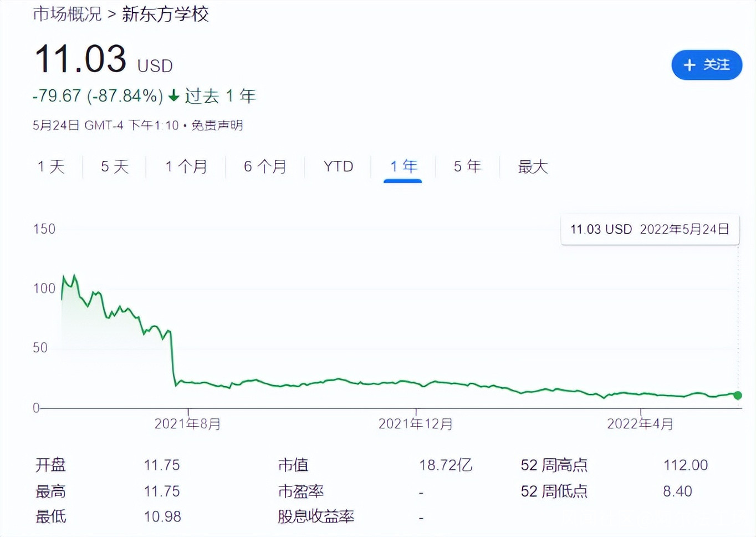The height and width of the screenshot is (537, 756).
Task: Click the 2021年12月 axis marker
Action: pyautogui.click(x=416, y=424)
